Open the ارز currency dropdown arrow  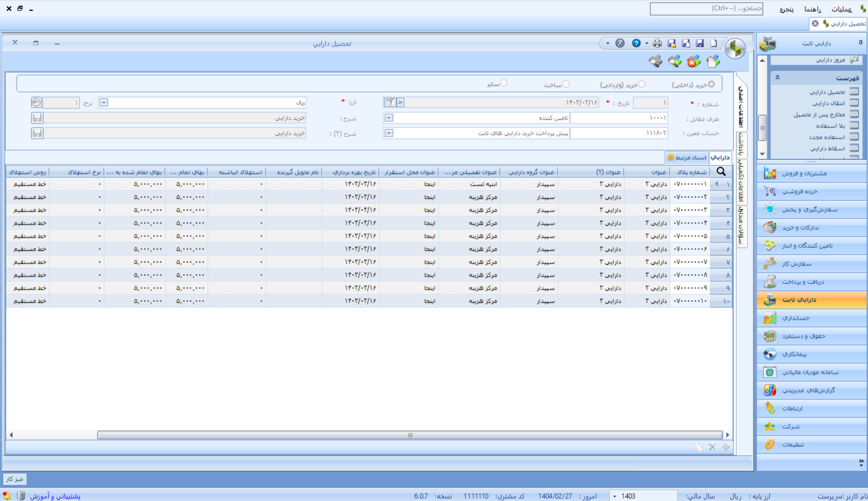(x=104, y=103)
